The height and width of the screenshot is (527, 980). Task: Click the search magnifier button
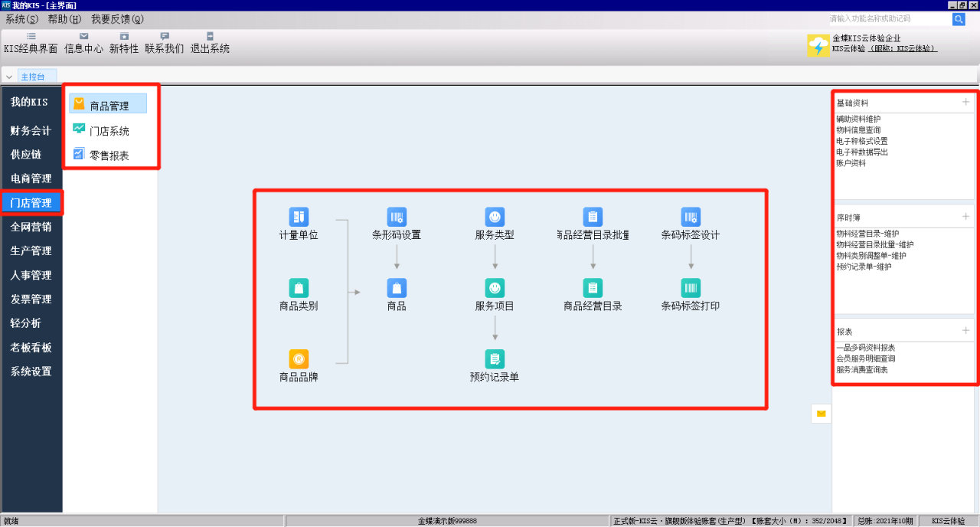click(x=959, y=19)
